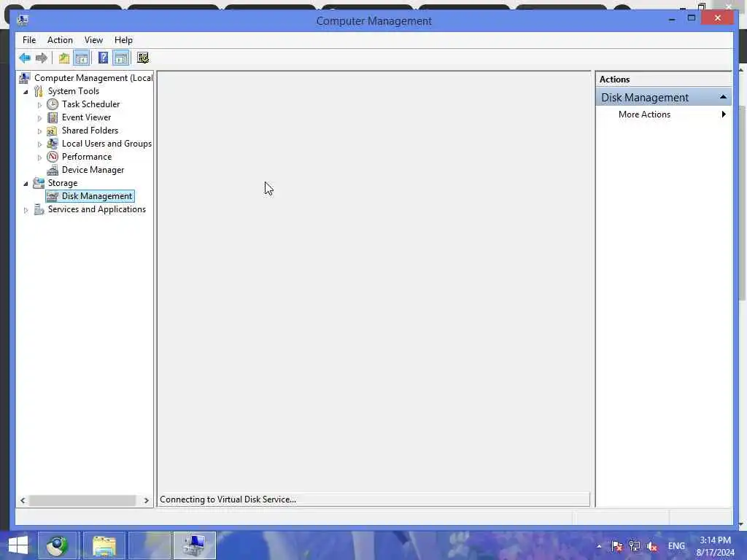Select Device Manager in the tree
Image resolution: width=747 pixels, height=560 pixels.
[x=93, y=170]
